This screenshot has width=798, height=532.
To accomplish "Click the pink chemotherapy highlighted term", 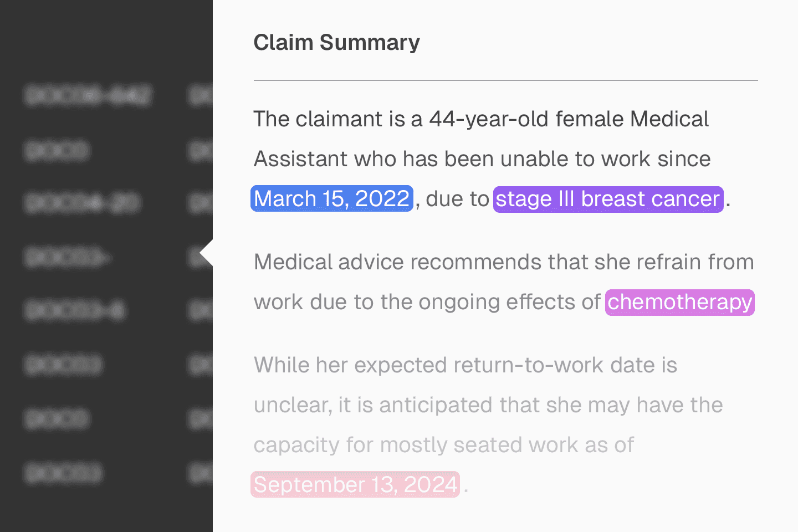I will 679,302.
